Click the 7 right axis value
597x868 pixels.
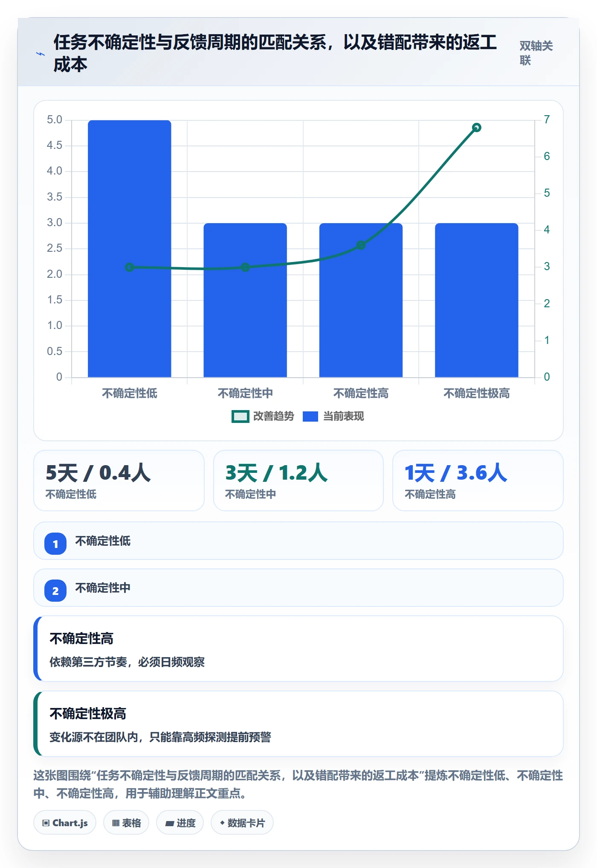(547, 119)
